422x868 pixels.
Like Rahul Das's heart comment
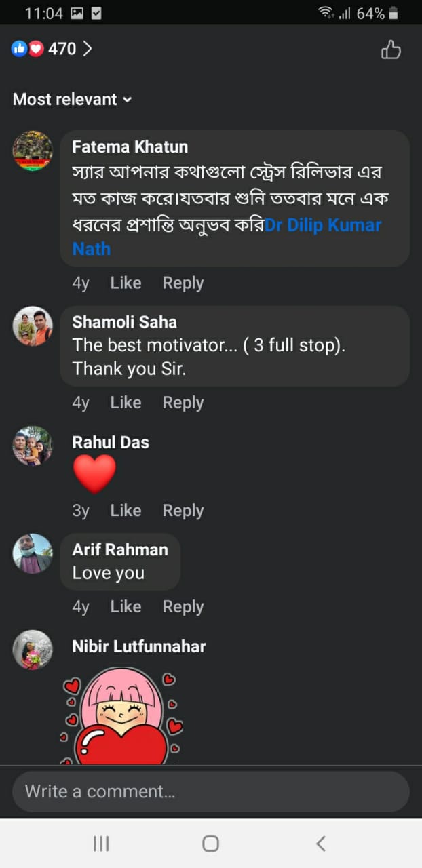(x=126, y=510)
